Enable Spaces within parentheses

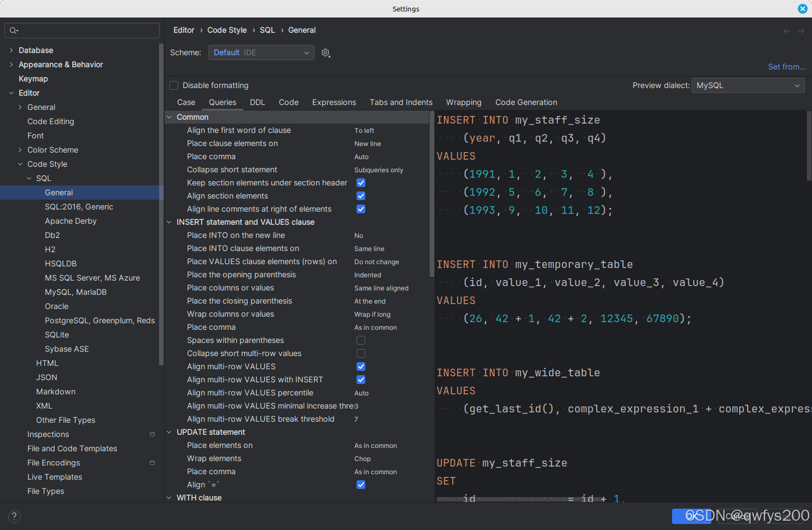tap(361, 340)
